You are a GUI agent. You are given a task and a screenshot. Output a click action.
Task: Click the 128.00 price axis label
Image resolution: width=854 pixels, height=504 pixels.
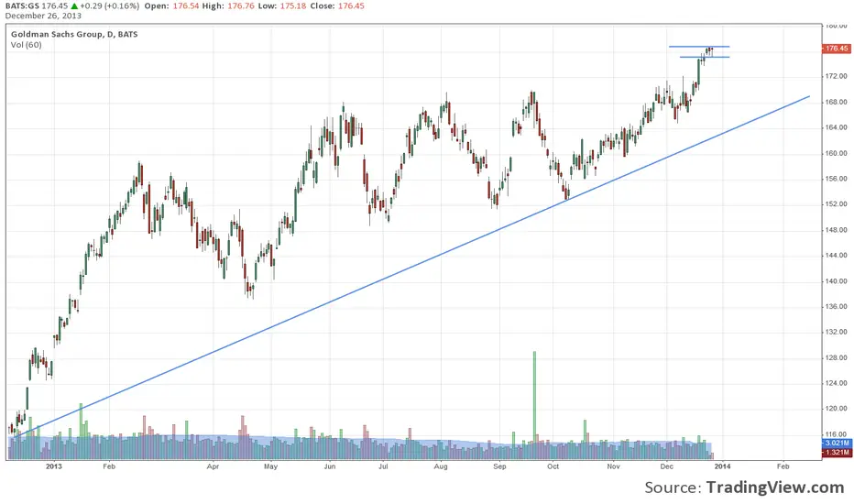(x=836, y=358)
